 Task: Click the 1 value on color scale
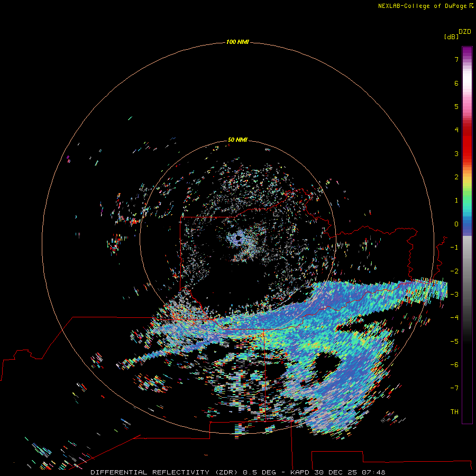pos(456,200)
